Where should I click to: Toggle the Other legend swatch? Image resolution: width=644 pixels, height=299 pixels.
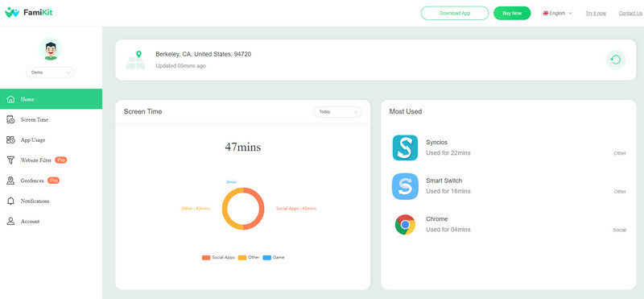(242, 257)
